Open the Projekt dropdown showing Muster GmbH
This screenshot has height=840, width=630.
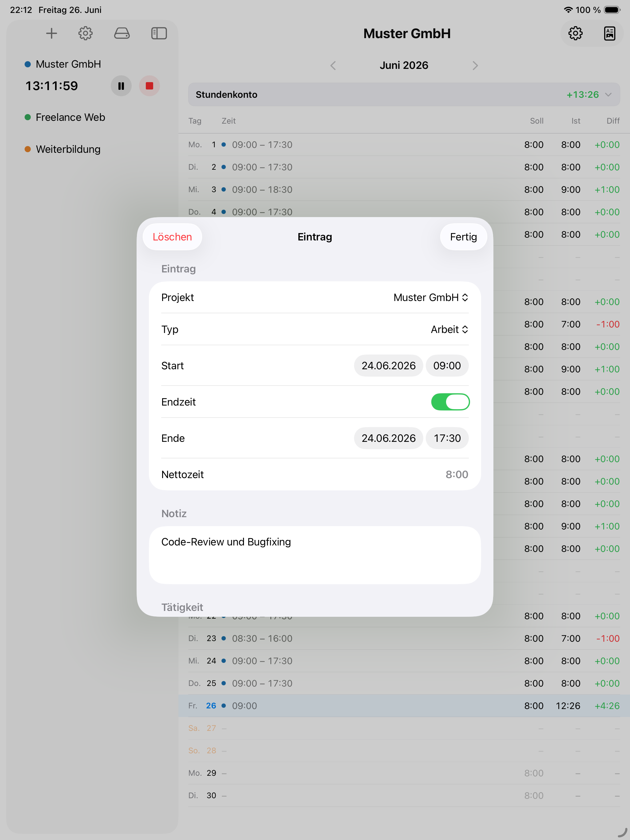coord(431,297)
